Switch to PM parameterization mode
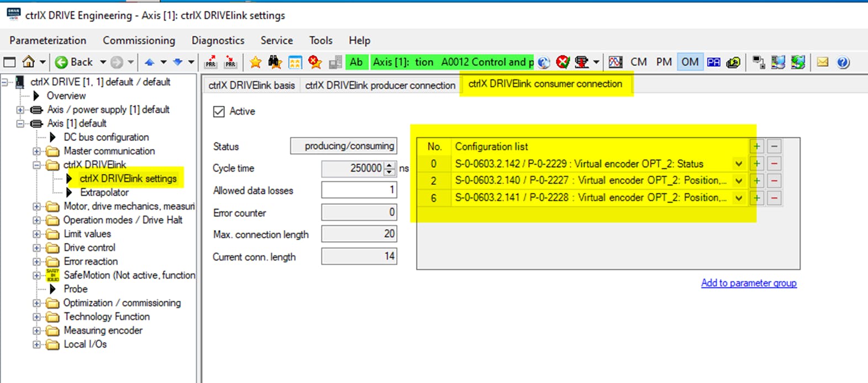 (664, 62)
